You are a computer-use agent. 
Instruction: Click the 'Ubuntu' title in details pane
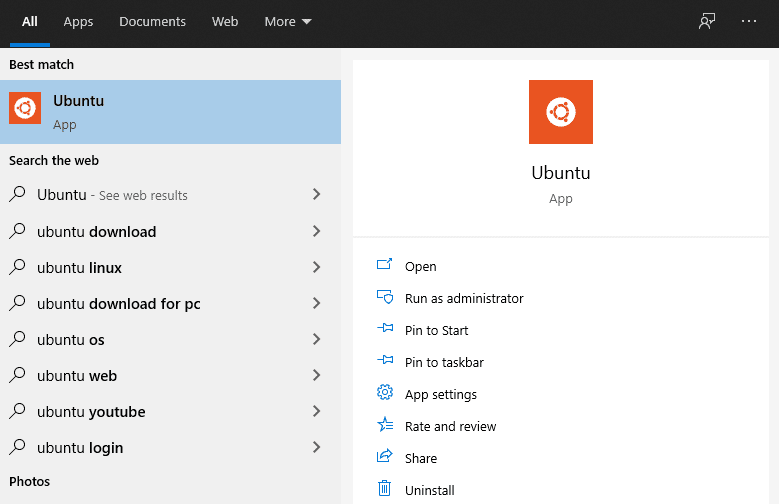pos(560,172)
